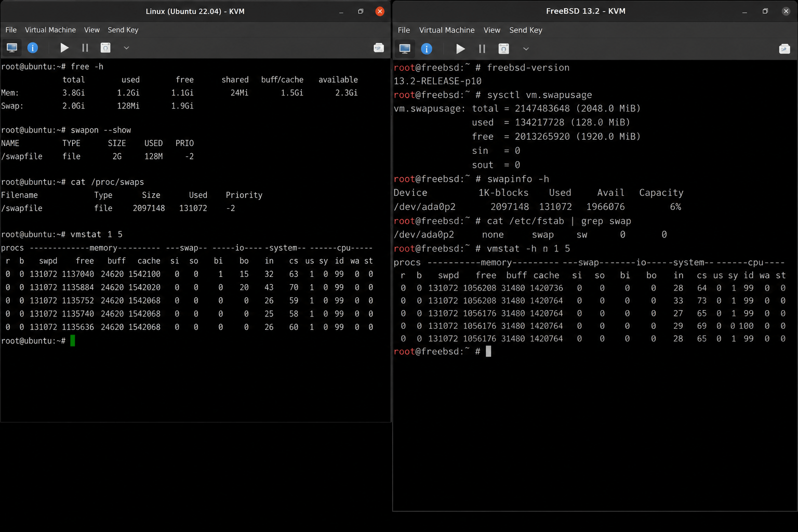This screenshot has height=532, width=798.
Task: Open snapshot manager in Ubuntu window
Action: 379,48
